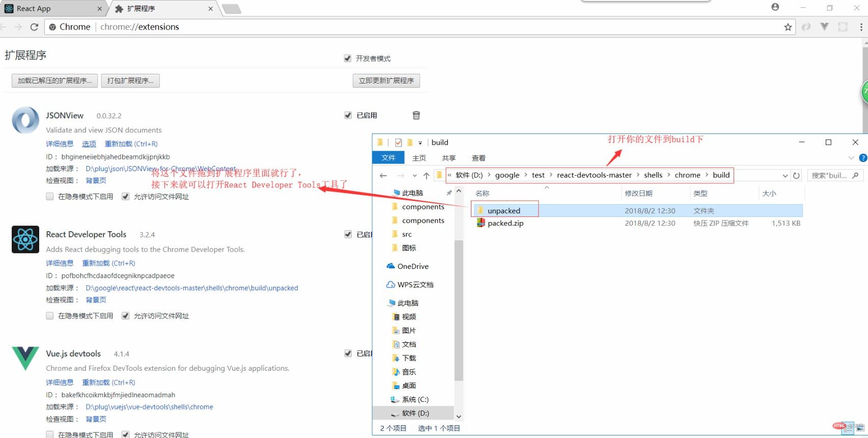Go up one folder level in Explorer

coord(426,176)
